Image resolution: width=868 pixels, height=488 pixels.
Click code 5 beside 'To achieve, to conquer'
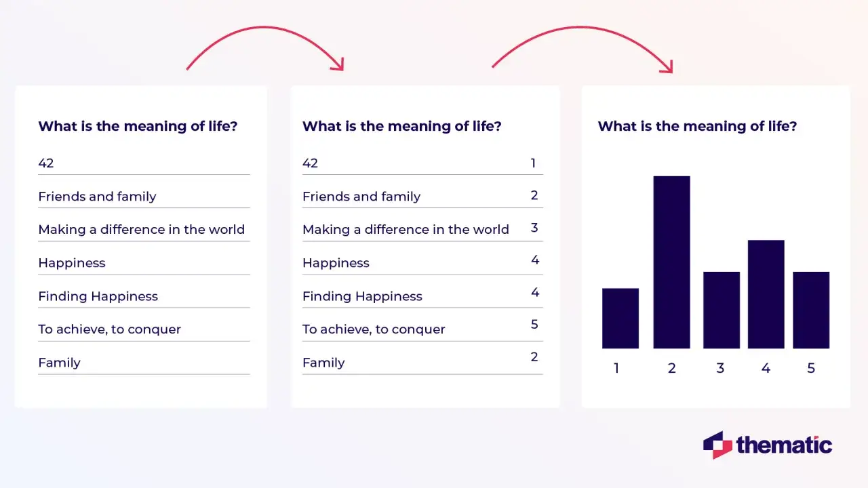click(534, 325)
